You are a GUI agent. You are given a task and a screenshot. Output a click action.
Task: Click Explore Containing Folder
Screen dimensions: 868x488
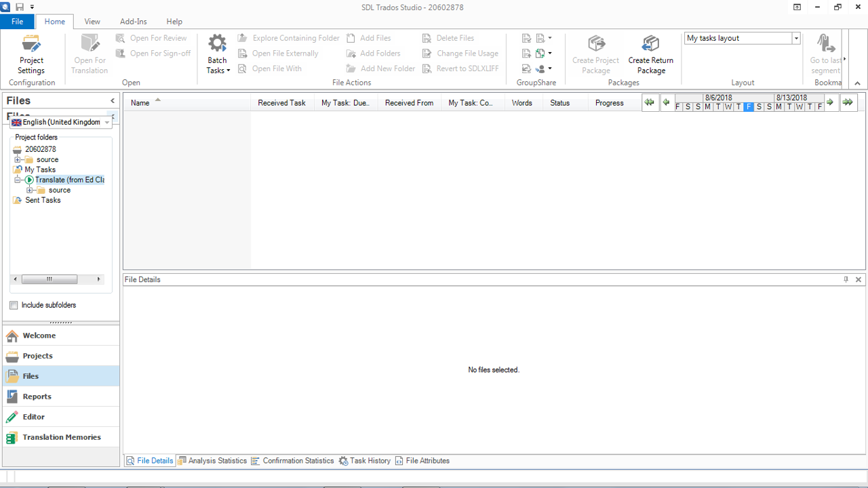288,38
